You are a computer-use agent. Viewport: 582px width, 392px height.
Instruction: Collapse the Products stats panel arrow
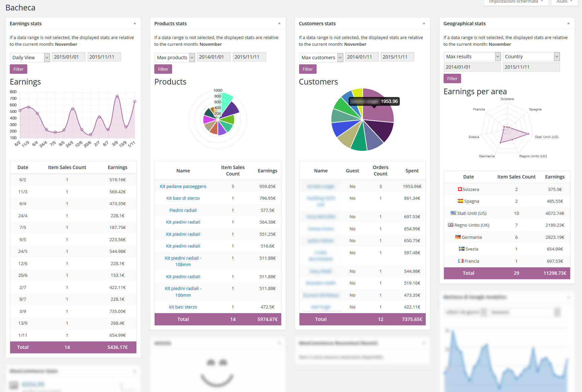click(x=279, y=24)
